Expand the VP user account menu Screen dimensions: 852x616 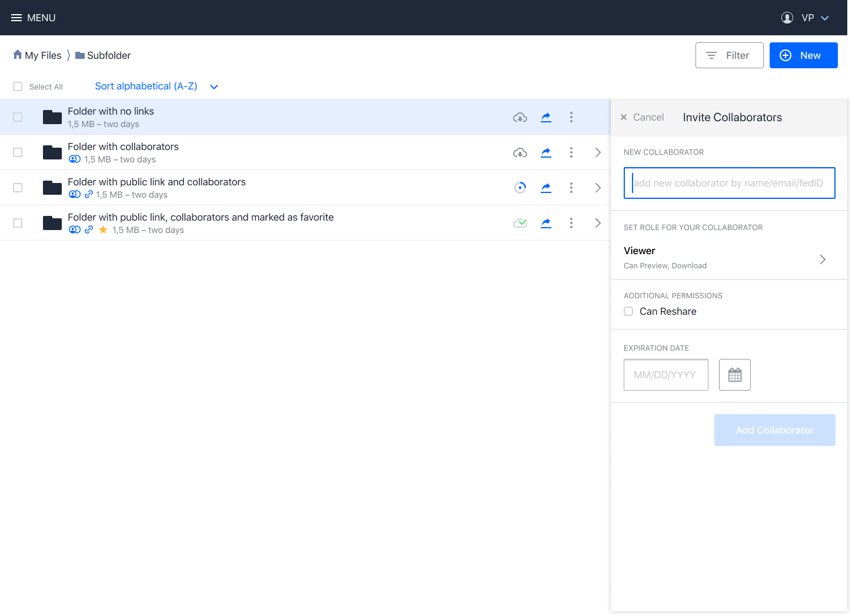click(805, 18)
